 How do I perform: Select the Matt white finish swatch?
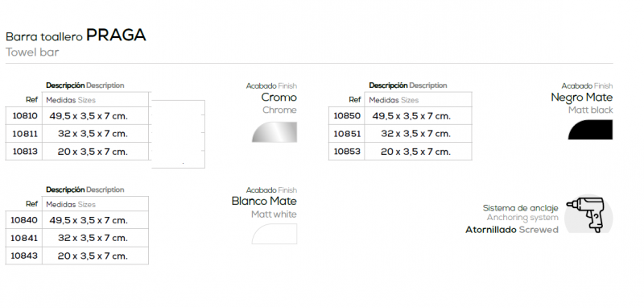coord(275,234)
